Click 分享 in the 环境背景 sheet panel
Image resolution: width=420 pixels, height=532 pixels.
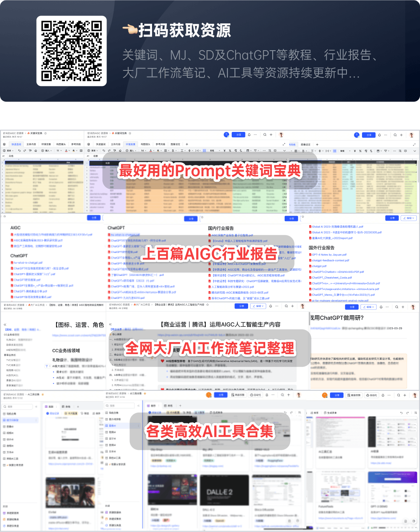[238, 135]
